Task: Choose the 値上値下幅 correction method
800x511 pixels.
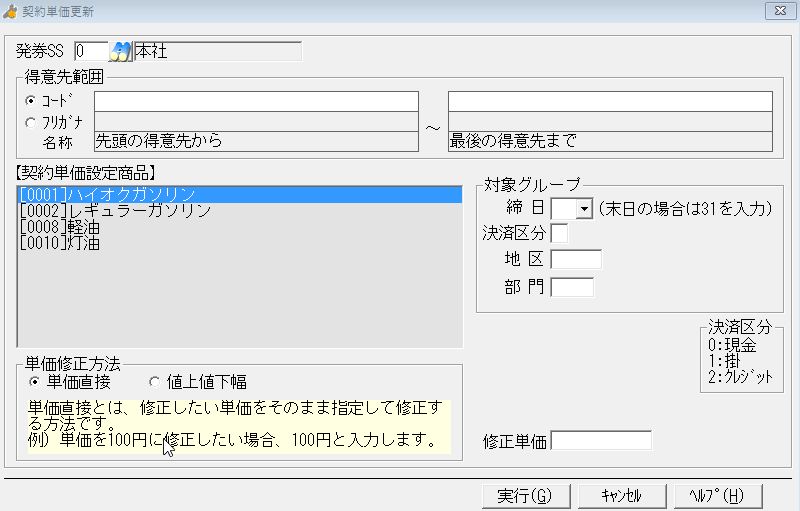Action: (x=154, y=382)
